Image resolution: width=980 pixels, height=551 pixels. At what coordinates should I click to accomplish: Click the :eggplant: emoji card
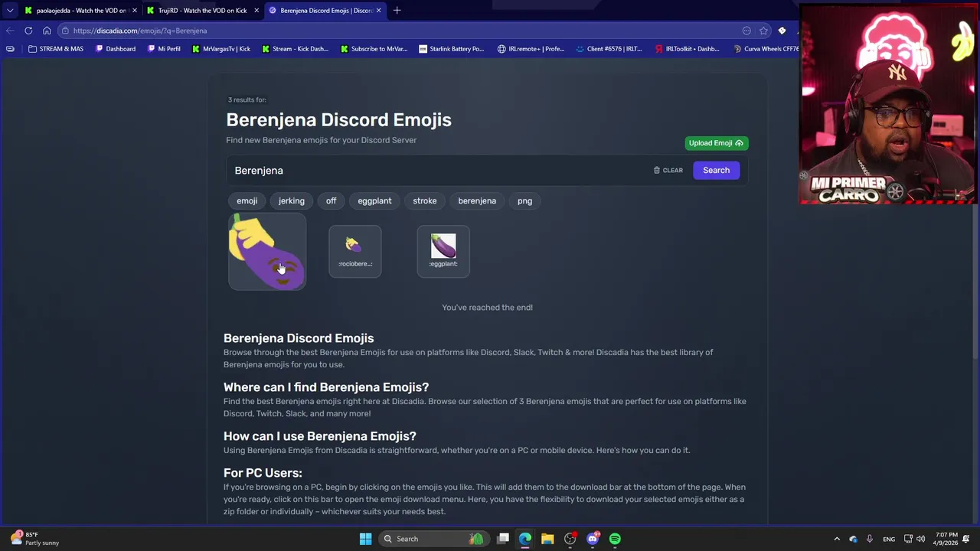coord(443,252)
